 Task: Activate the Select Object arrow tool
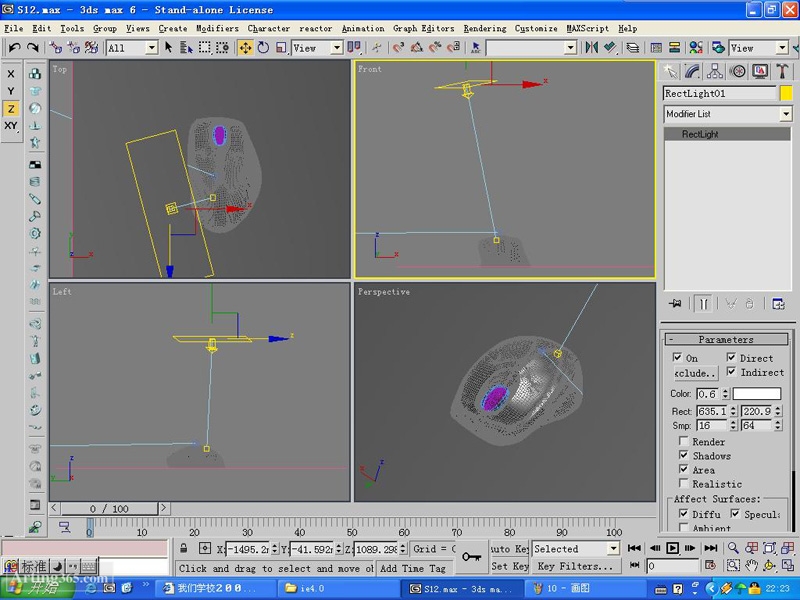[169, 47]
